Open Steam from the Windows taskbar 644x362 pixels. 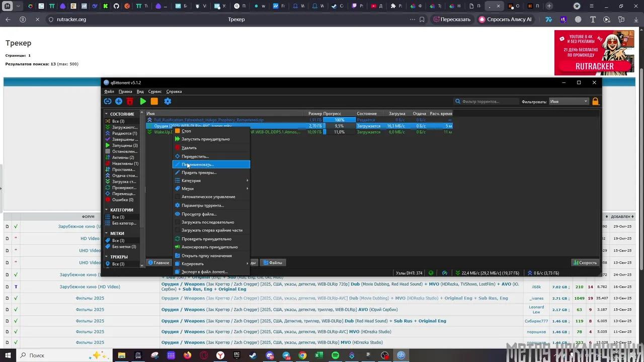[253, 355]
